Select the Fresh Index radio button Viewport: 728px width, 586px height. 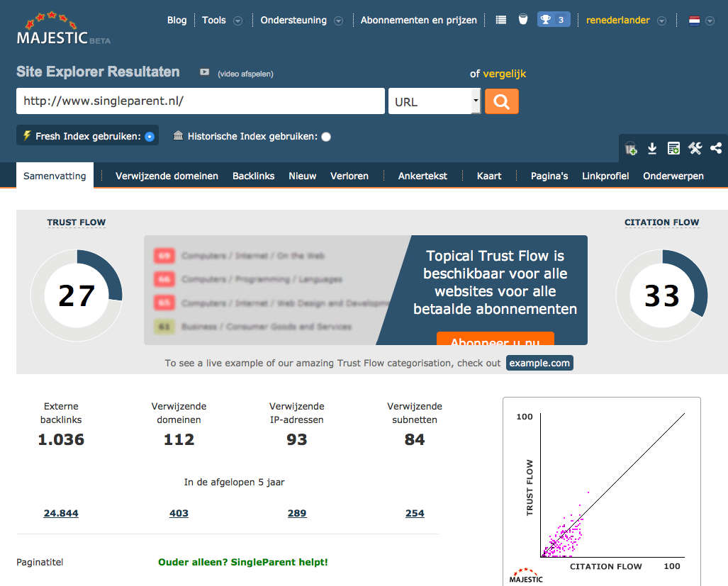pos(150,137)
